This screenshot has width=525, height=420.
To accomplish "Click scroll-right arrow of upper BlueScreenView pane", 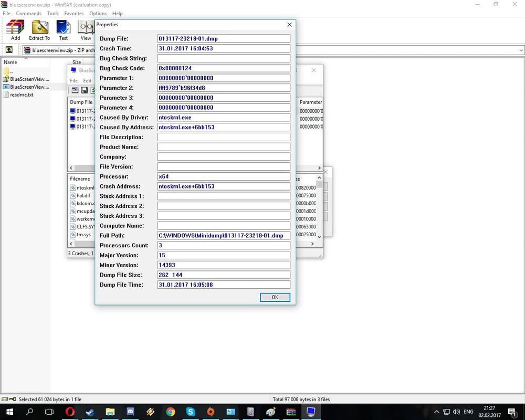I will (x=319, y=168).
